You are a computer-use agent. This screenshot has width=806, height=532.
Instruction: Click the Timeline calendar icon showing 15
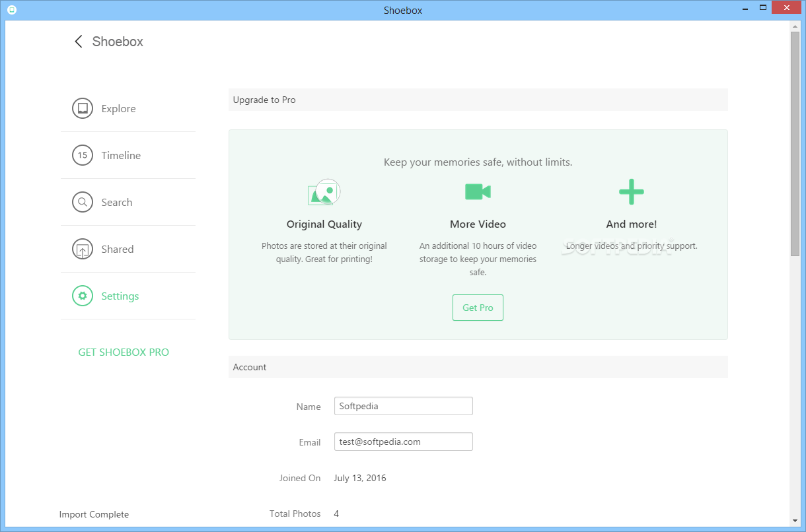83,156
